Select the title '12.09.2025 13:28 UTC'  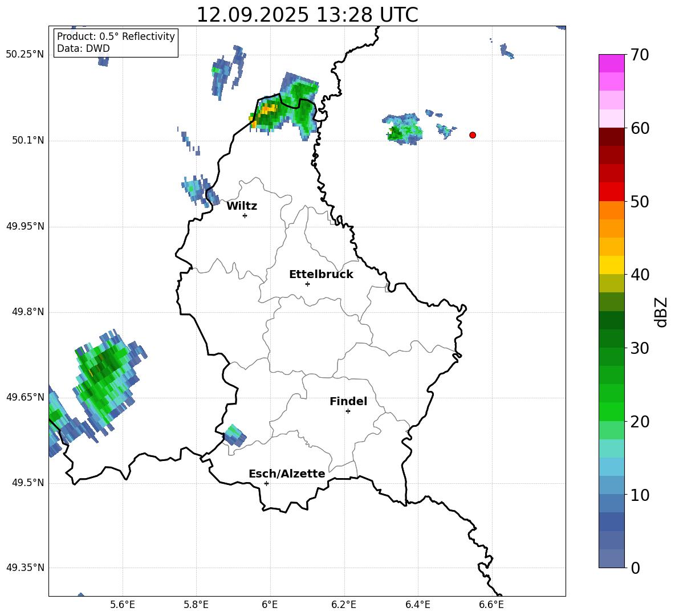click(307, 15)
